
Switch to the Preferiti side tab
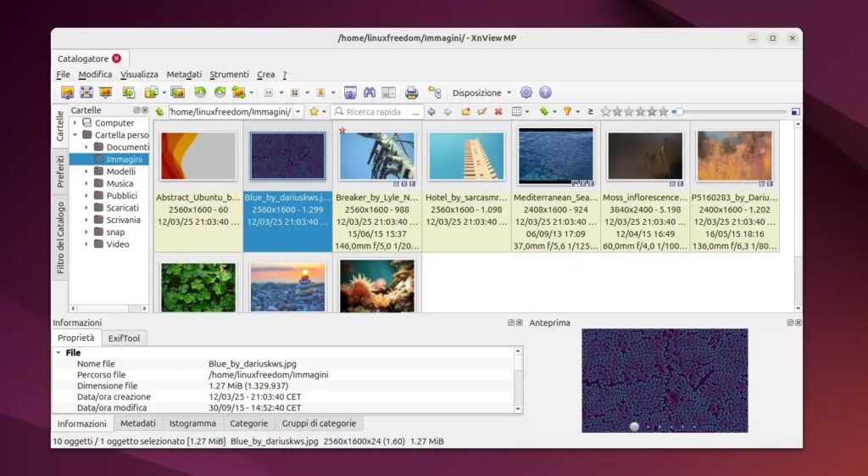click(x=60, y=171)
